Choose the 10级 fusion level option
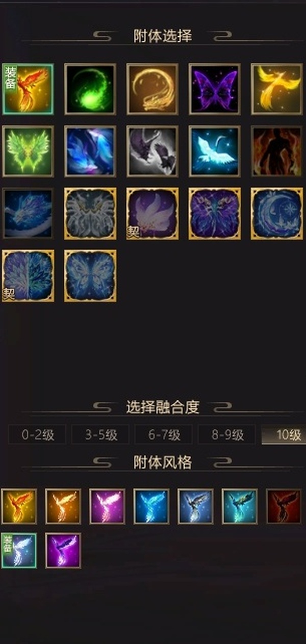The height and width of the screenshot is (644, 306). coord(284,435)
